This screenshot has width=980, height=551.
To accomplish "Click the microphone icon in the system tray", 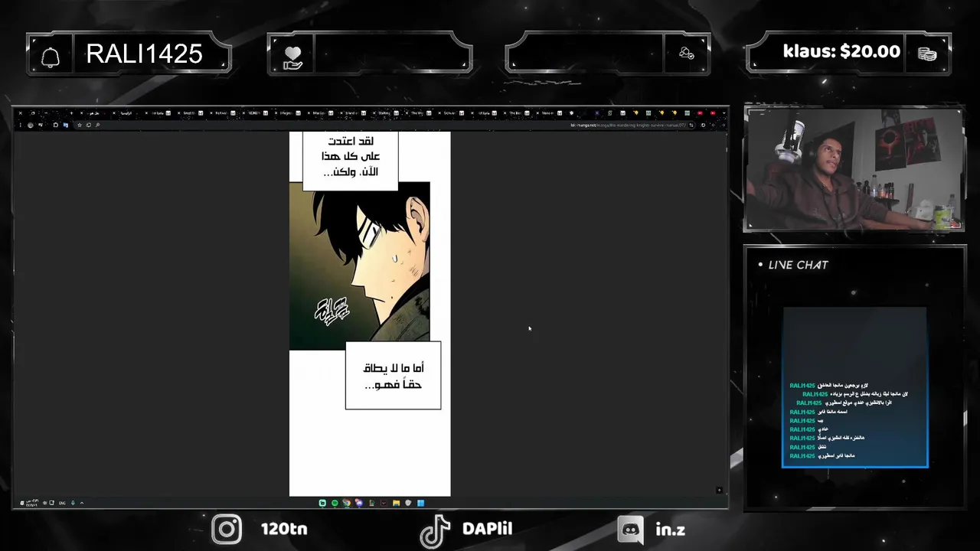I will (x=73, y=503).
